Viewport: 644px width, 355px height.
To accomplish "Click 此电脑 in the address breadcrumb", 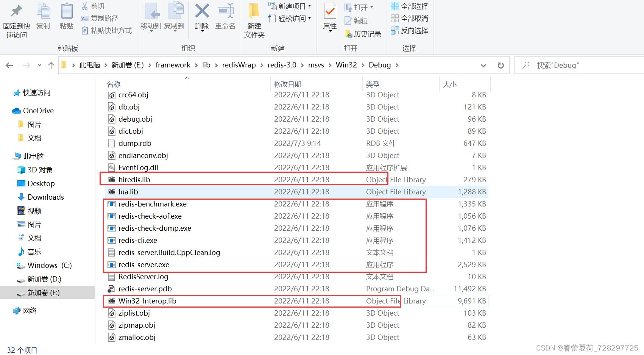I will pyautogui.click(x=90, y=65).
